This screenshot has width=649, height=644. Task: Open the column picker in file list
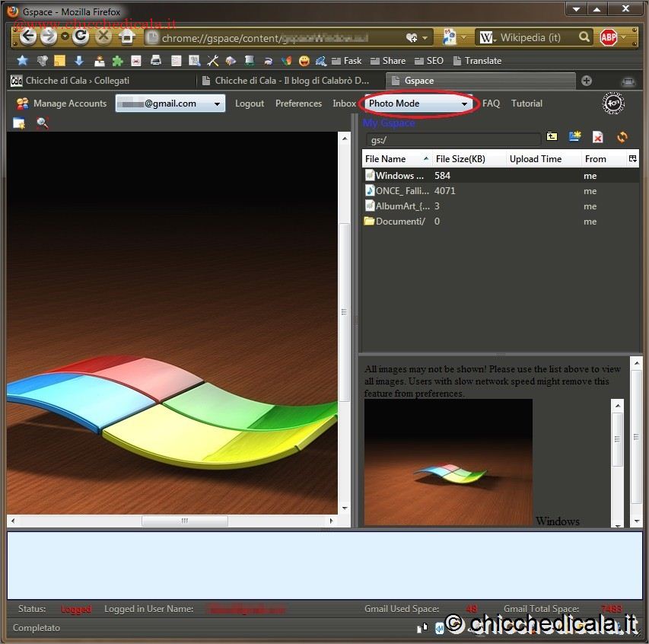(x=632, y=159)
